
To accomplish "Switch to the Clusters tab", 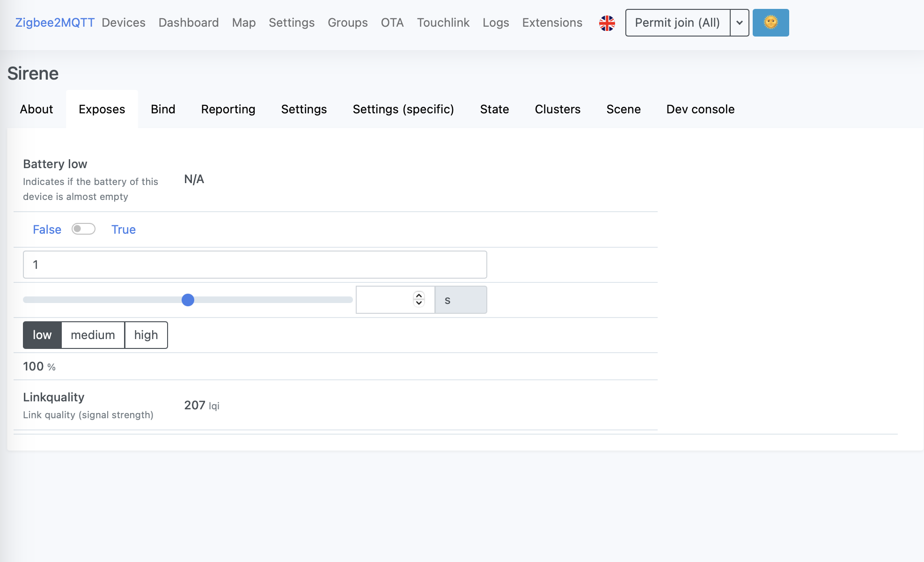I will point(557,109).
